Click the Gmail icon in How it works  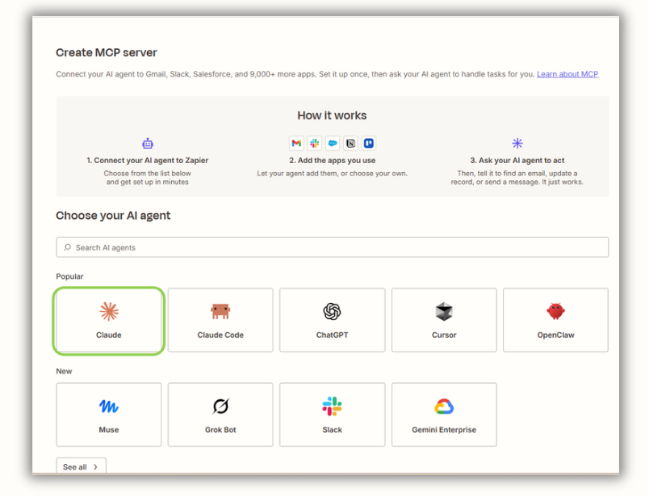click(296, 143)
